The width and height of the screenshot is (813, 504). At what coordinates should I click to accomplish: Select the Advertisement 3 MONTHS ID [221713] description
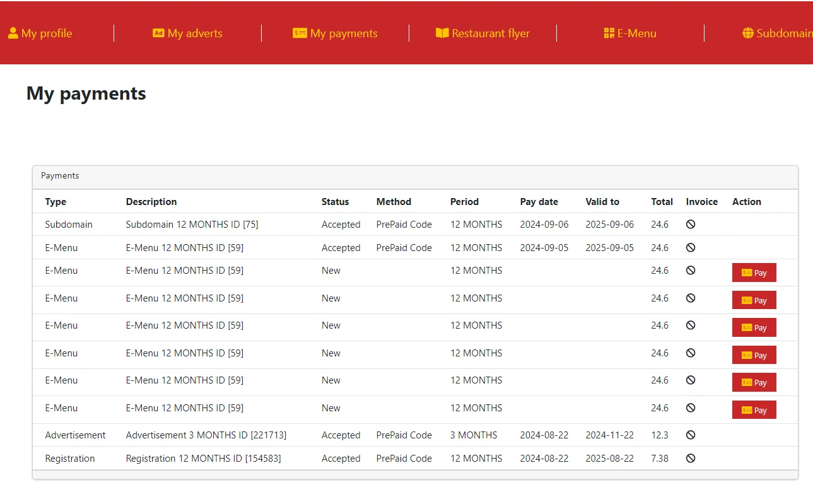206,435
